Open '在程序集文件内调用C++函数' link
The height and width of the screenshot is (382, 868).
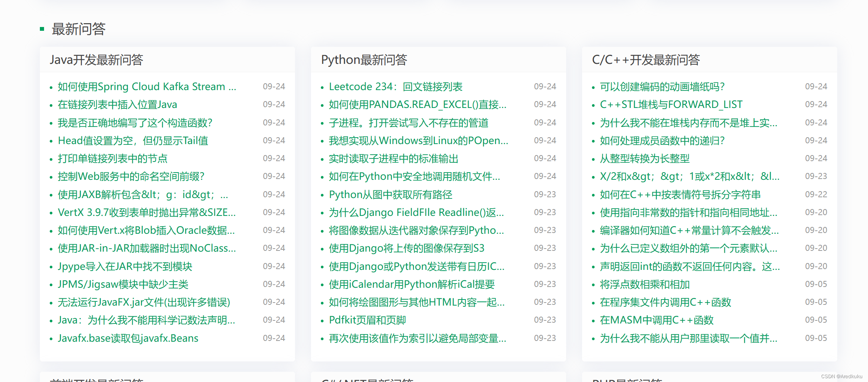(x=666, y=302)
